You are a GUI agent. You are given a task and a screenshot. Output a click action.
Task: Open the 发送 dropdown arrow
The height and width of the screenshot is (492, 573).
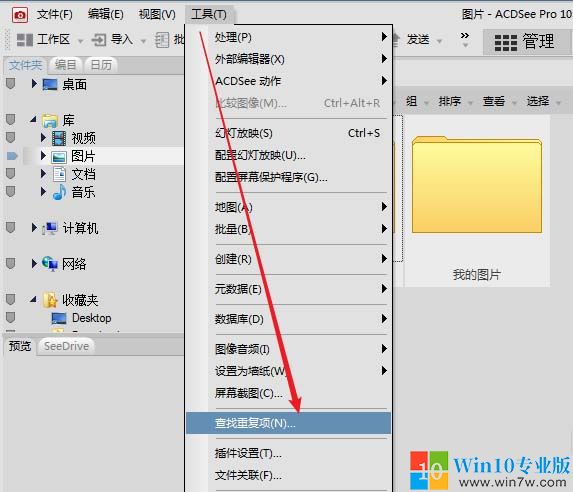(439, 41)
